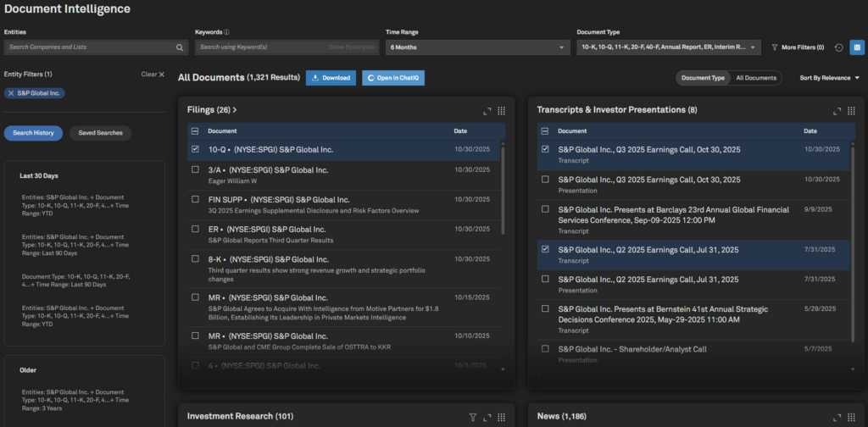The image size is (868, 427).
Task: Sort Transcripts by Document column header
Action: (x=572, y=131)
